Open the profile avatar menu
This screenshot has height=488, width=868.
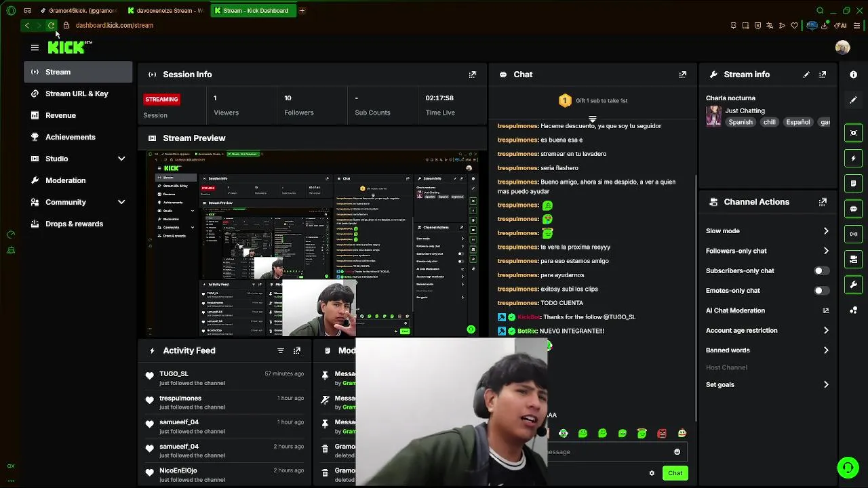click(x=842, y=47)
